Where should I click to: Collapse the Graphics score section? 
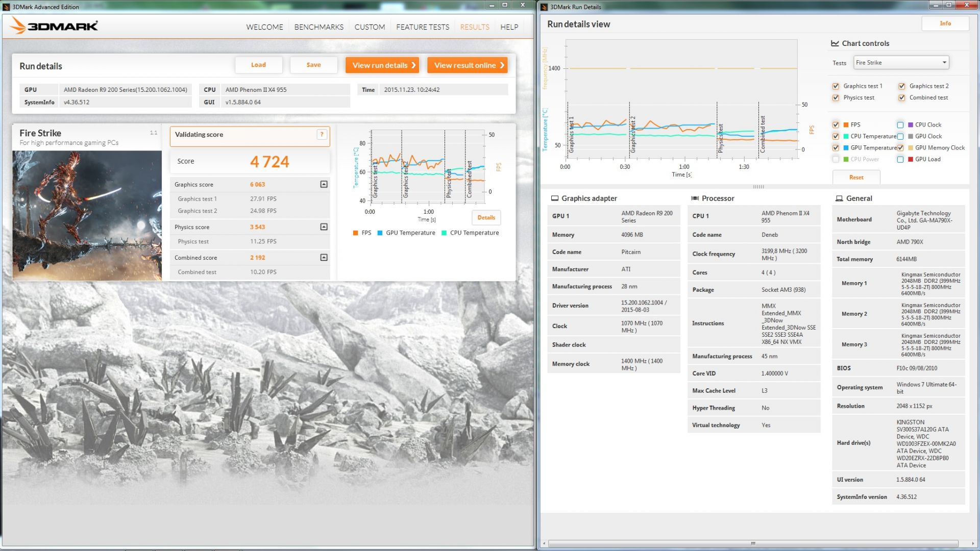point(324,184)
